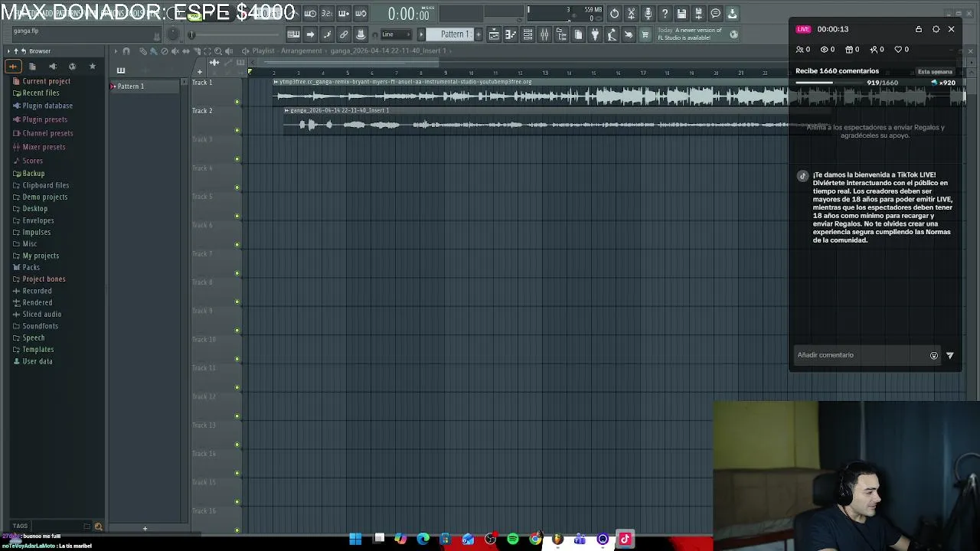Open the mixer view button

544,34
